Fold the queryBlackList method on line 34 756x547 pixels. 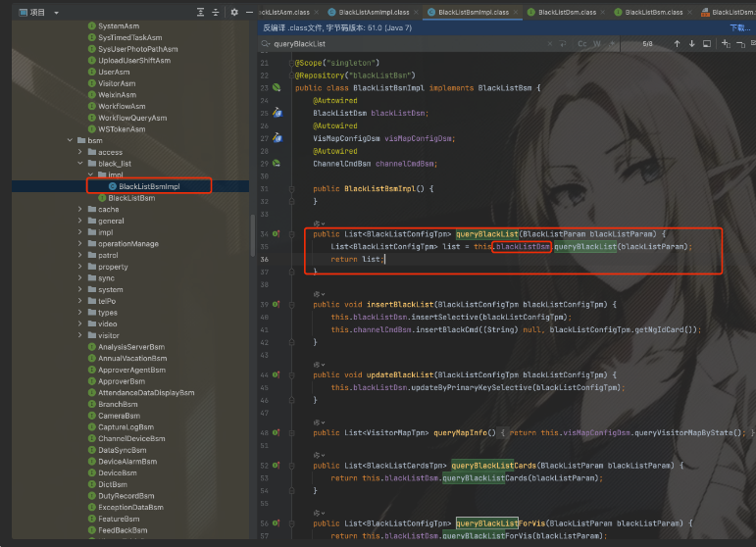click(292, 234)
